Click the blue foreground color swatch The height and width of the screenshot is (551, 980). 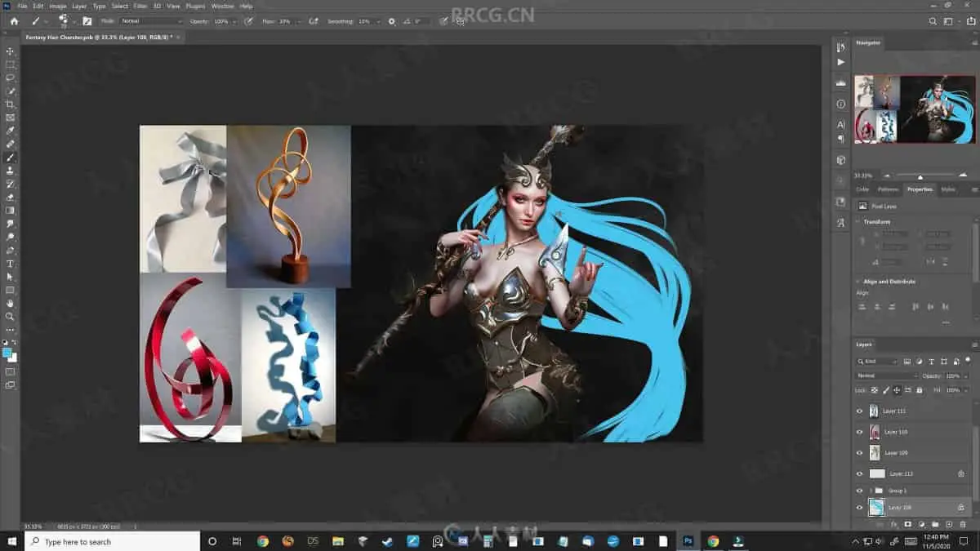click(7, 353)
